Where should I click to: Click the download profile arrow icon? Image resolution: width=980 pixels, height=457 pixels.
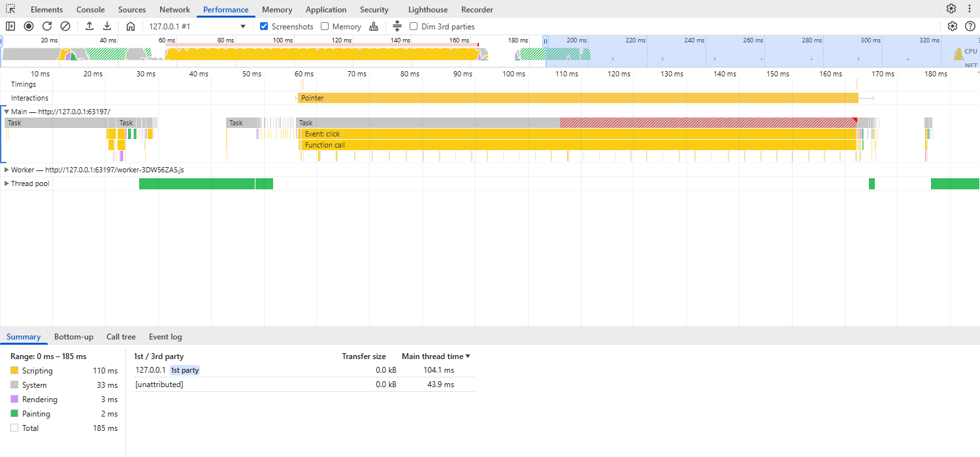(107, 26)
